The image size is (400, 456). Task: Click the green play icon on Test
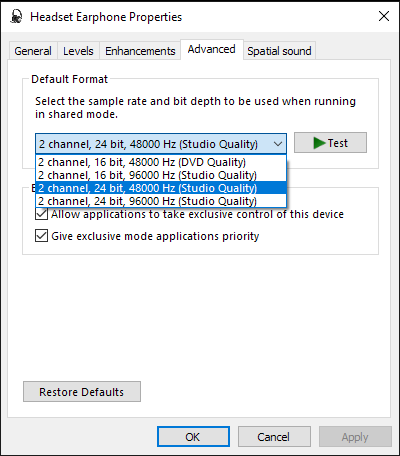(319, 143)
